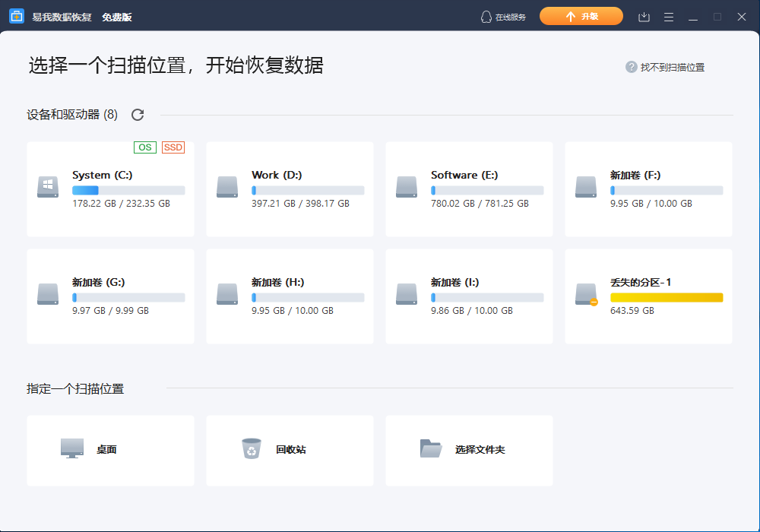Image resolution: width=760 pixels, height=532 pixels.
Task: Select the 新加卷 (F:) drive icon
Action: click(x=586, y=187)
